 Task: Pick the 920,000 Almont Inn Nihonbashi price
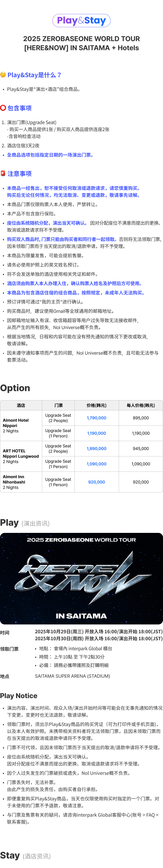click(x=96, y=482)
